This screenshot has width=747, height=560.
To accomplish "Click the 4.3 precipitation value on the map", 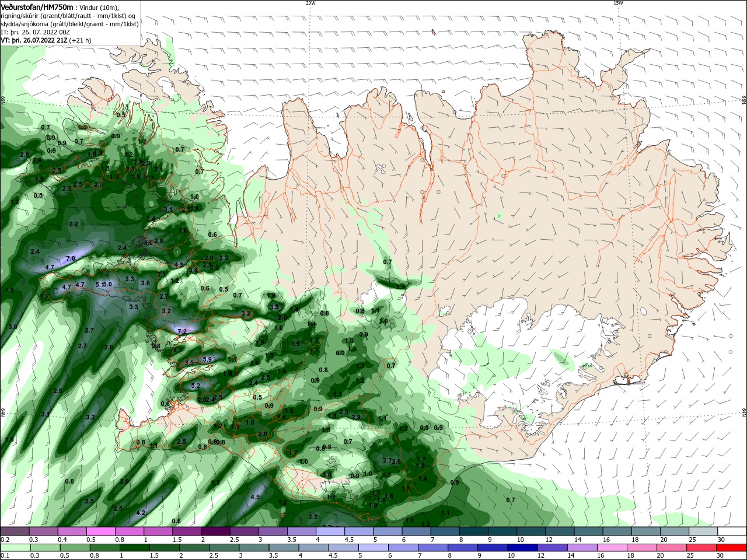I will coord(179,265).
